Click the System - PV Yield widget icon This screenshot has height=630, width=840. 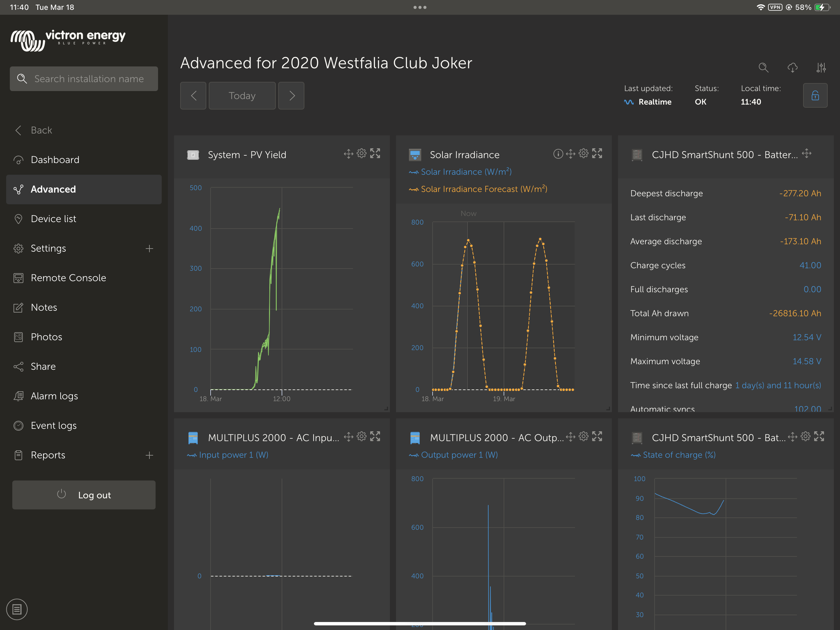(x=193, y=155)
